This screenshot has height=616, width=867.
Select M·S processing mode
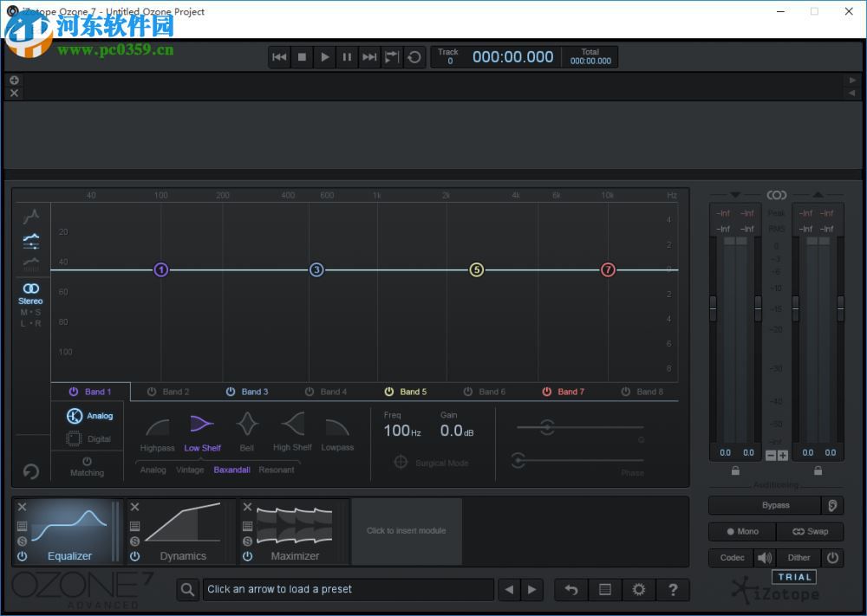tap(30, 310)
